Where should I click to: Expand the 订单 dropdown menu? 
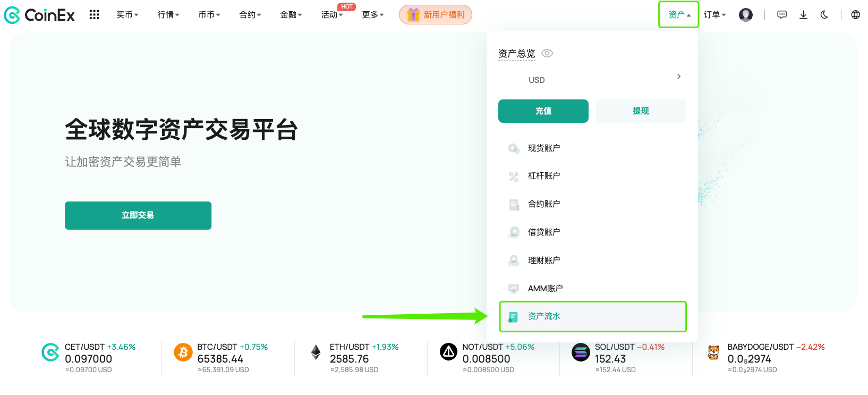pos(715,15)
